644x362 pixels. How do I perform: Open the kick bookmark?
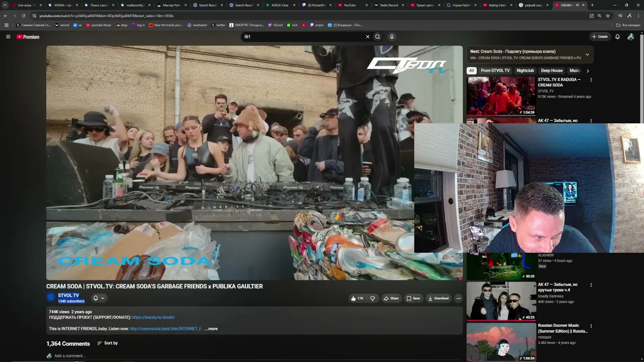coord(292,25)
